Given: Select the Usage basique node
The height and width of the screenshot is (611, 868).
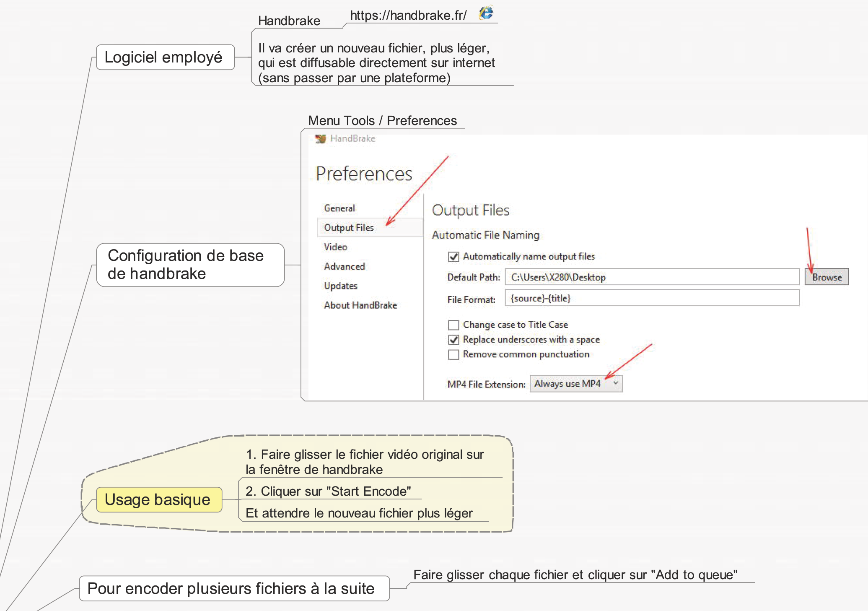Looking at the screenshot, I should [159, 499].
